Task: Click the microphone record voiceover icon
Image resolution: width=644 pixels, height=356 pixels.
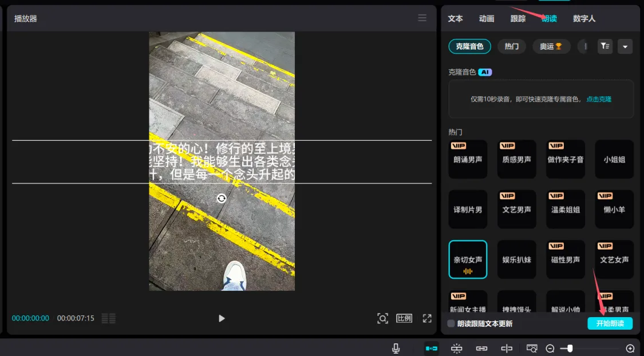Action: (x=396, y=348)
